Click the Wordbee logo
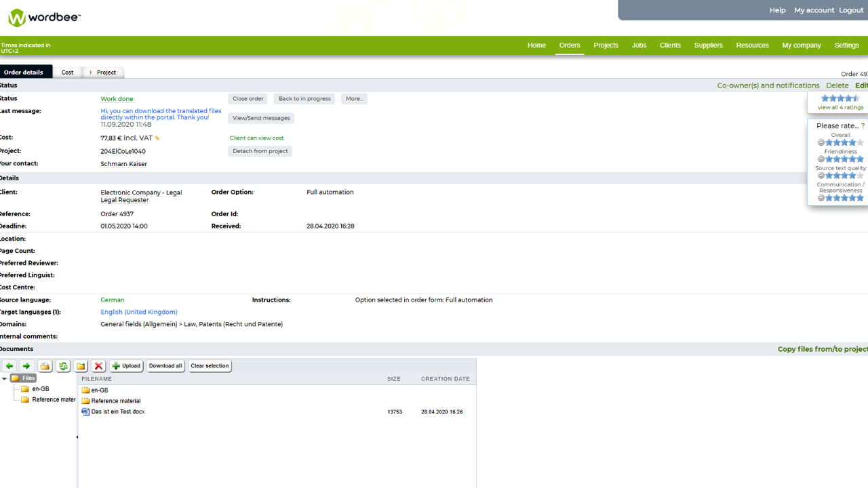The height and width of the screenshot is (488, 868). [x=44, y=18]
